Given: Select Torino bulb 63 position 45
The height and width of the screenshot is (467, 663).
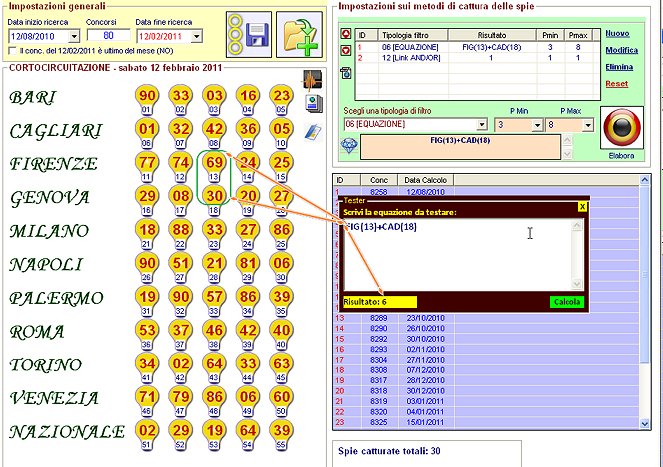Looking at the screenshot, I should 281,367.
